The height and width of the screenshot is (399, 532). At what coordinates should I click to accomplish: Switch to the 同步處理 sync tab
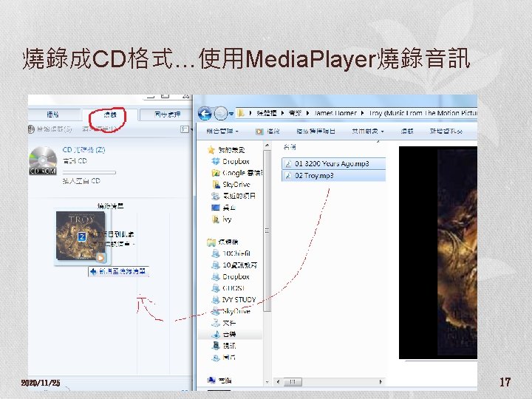[x=167, y=115]
